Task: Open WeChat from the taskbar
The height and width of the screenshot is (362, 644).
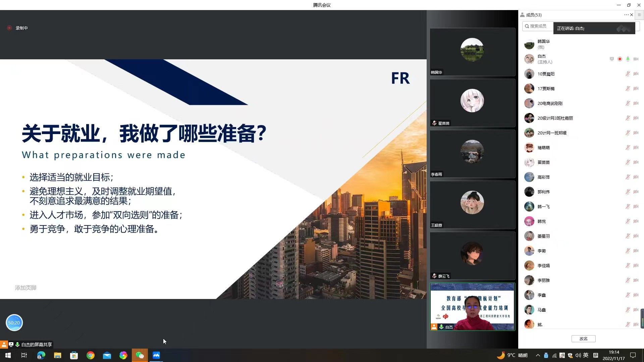Action: (140, 355)
